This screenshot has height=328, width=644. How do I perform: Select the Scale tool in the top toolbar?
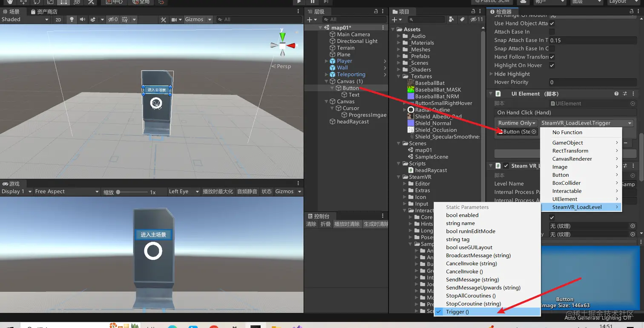pos(50,2)
